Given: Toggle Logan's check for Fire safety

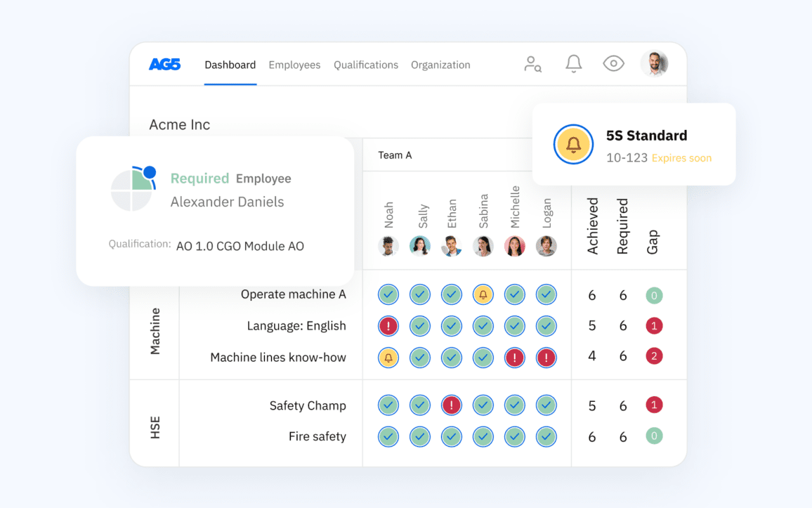Looking at the screenshot, I should pyautogui.click(x=546, y=436).
